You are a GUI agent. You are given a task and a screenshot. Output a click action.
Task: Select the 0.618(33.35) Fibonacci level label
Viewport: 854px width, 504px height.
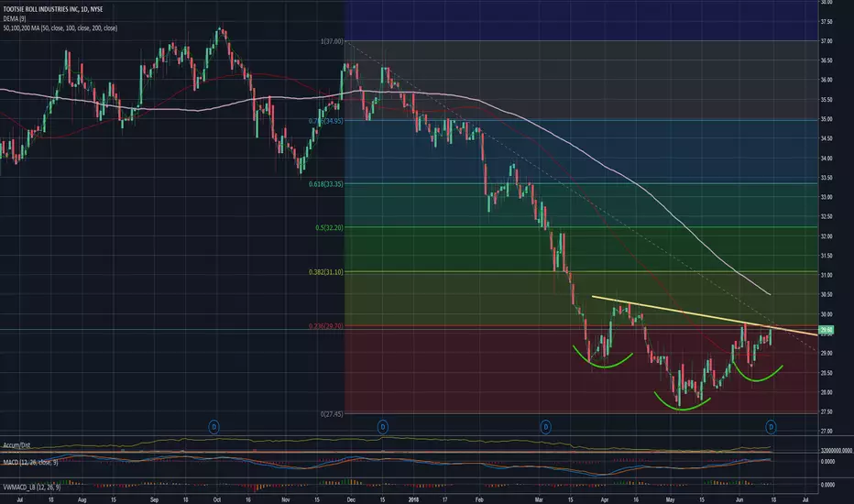click(x=326, y=184)
